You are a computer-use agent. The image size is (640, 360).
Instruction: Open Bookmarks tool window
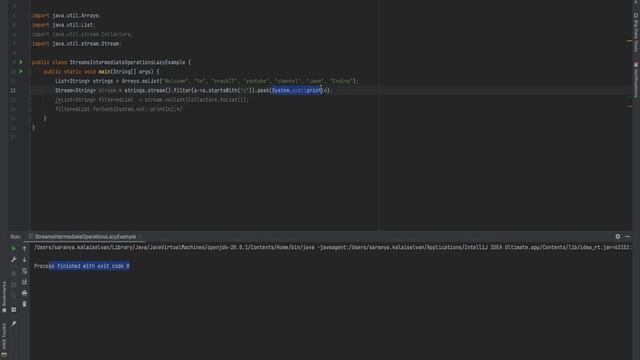4,297
